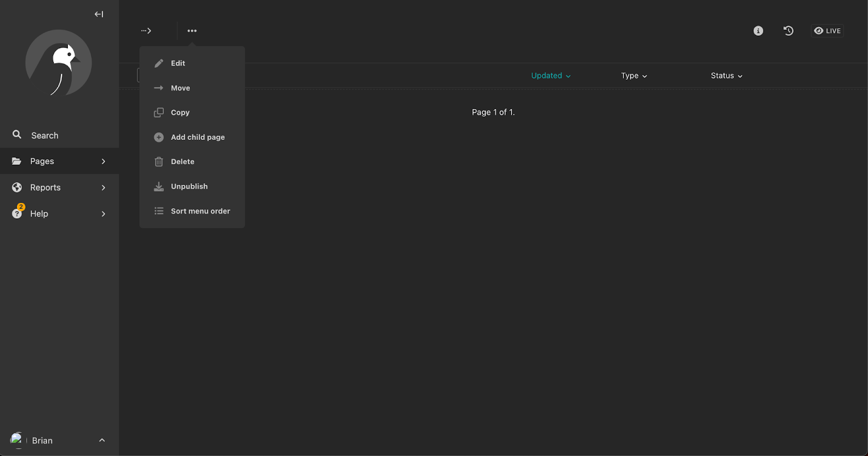Open Reports label in the sidebar
This screenshot has height=456, width=868.
click(x=45, y=188)
